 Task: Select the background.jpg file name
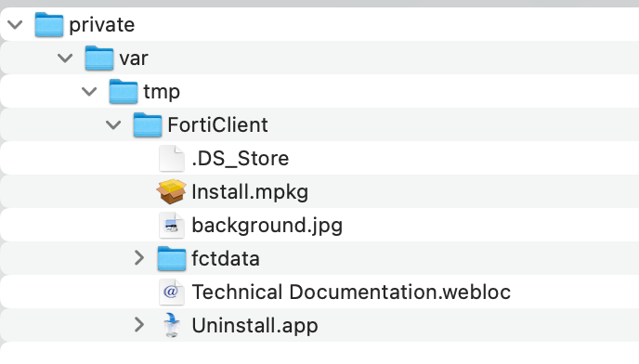click(x=267, y=226)
